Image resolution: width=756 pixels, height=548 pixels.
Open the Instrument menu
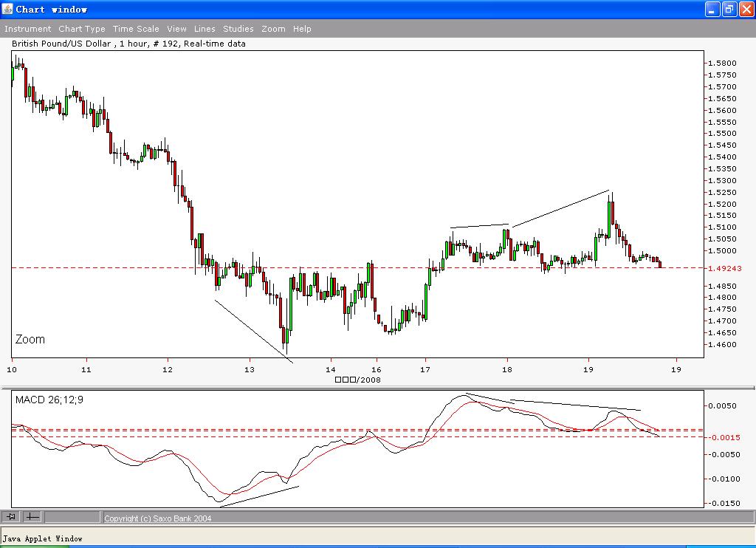[x=27, y=29]
